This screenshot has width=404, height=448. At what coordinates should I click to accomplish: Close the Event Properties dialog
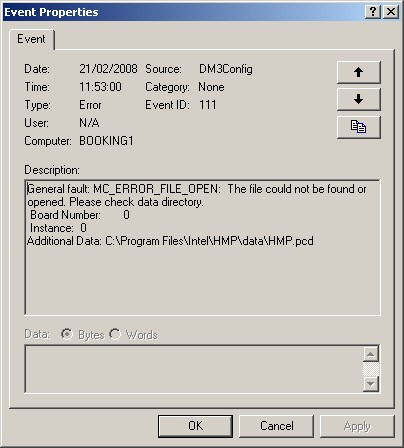[391, 12]
